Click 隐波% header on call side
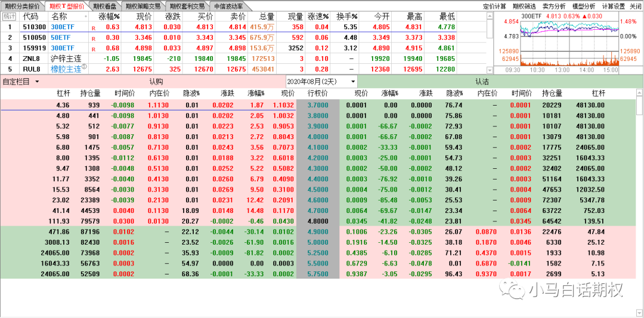 (x=190, y=94)
